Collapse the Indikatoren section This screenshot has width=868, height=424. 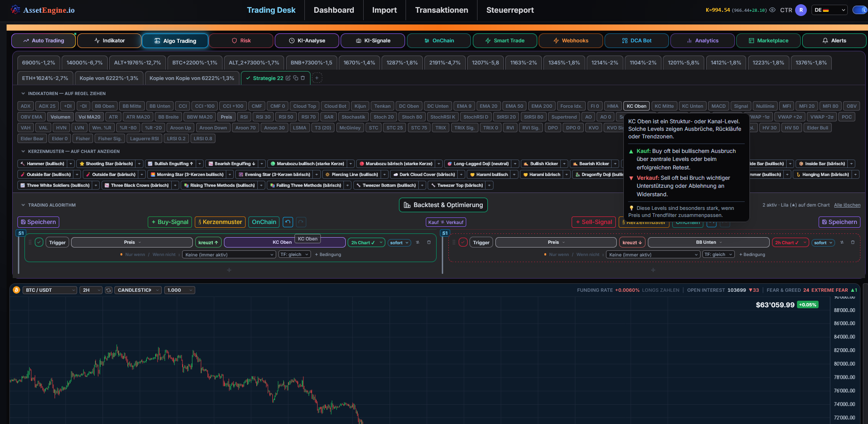(23, 94)
